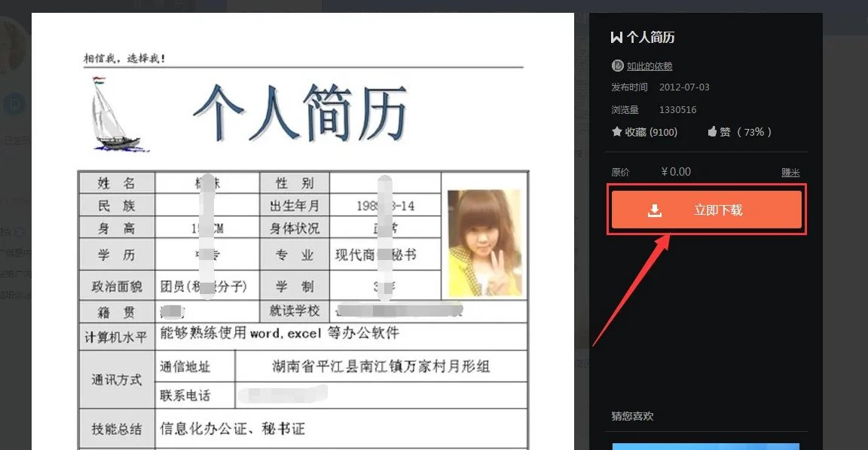This screenshot has height=450, width=868.
Task: Click the author avatar icon before 如此的依赖
Action: click(617, 66)
